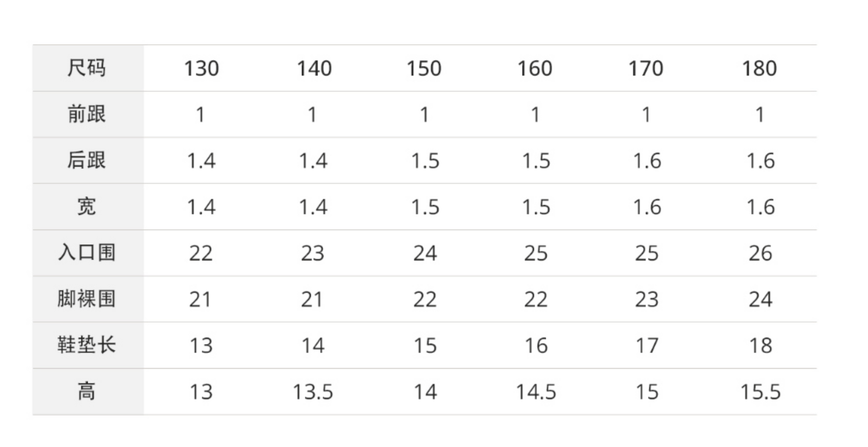Click the 24 脚裸围 value for size 180

pos(760,300)
